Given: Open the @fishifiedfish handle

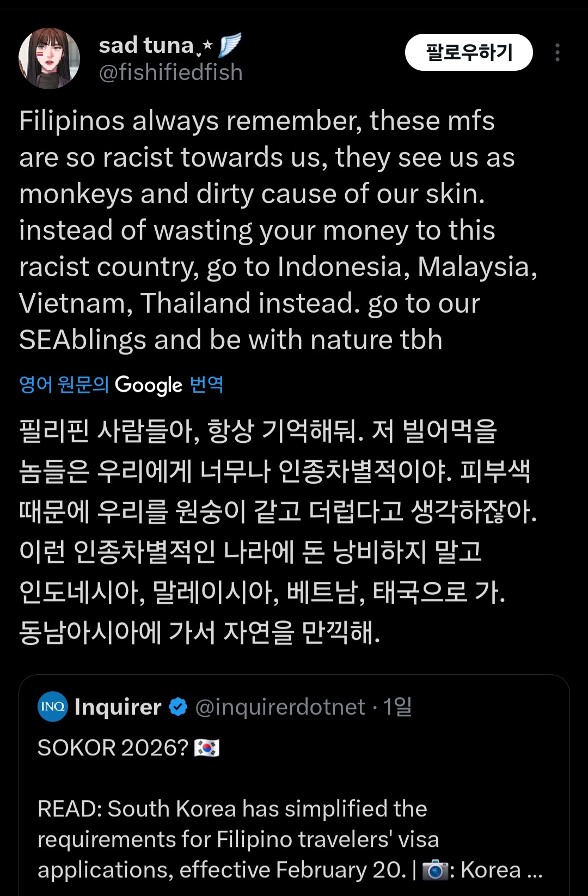Looking at the screenshot, I should pos(170,72).
